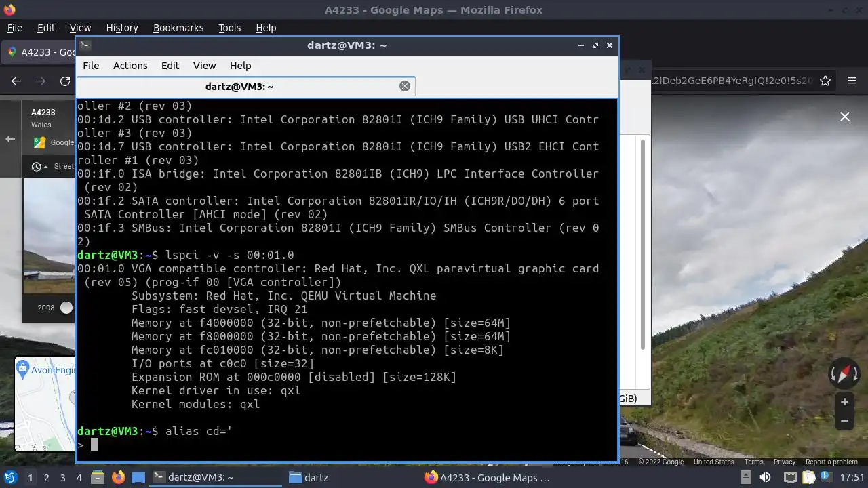Click the 2022 Google copyright link
Viewport: 868px width, 488px height.
tap(661, 462)
